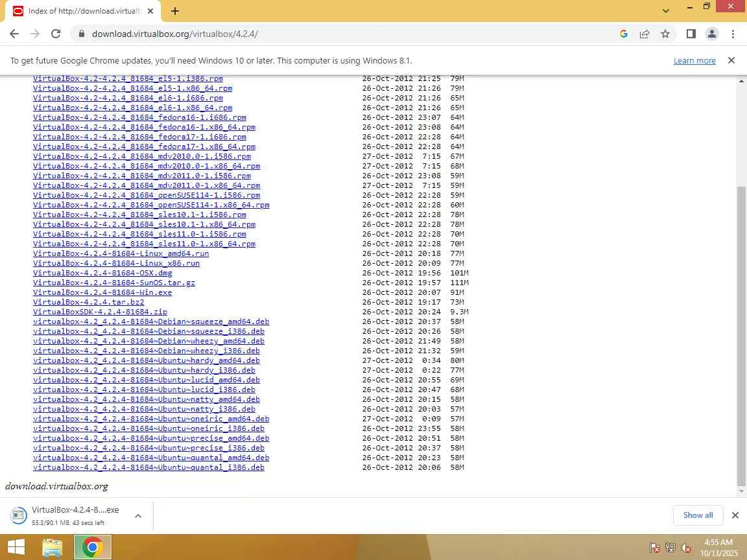
Task: Download the Ubuntu~quantal_i386.deb package
Action: pos(148,467)
